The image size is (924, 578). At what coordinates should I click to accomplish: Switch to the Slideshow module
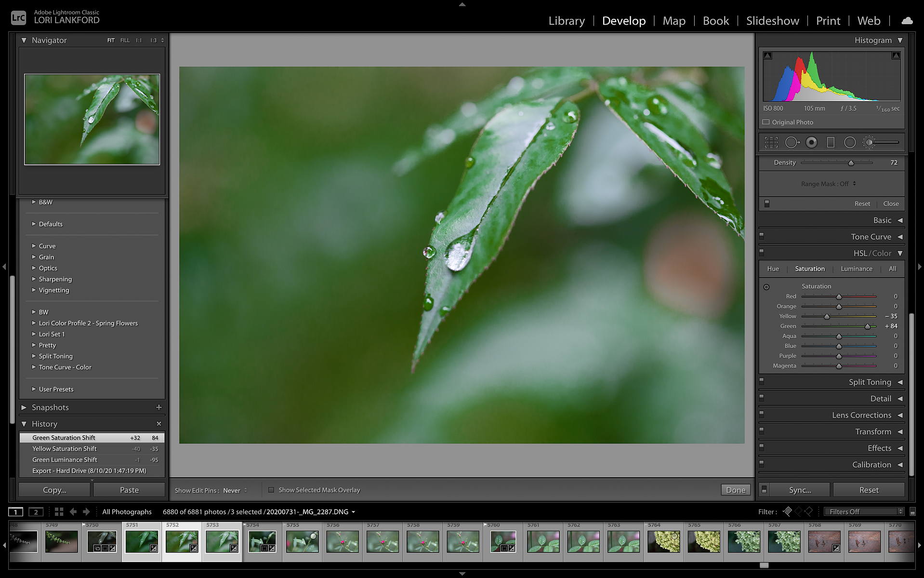tap(772, 21)
